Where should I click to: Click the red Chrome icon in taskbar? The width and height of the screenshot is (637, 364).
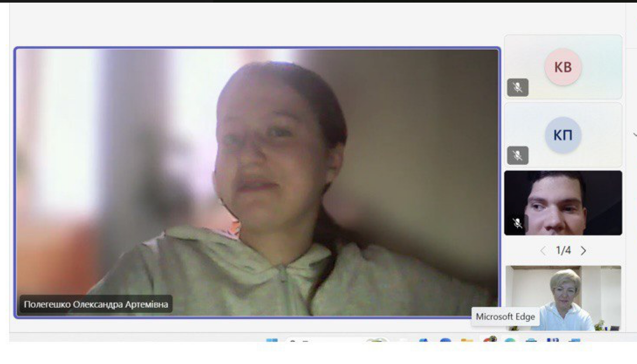click(490, 340)
